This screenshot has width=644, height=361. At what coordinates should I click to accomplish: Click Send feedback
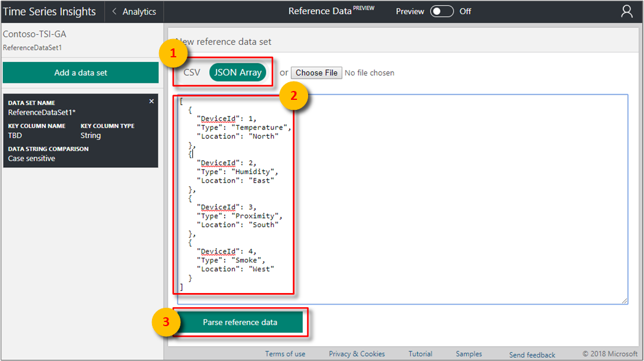pos(532,355)
